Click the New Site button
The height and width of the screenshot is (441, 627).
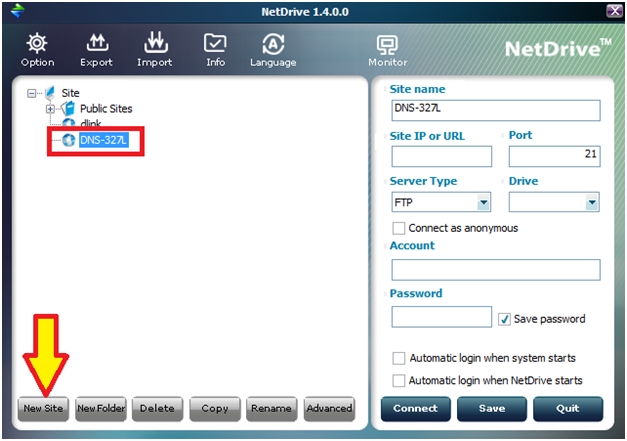tap(42, 408)
